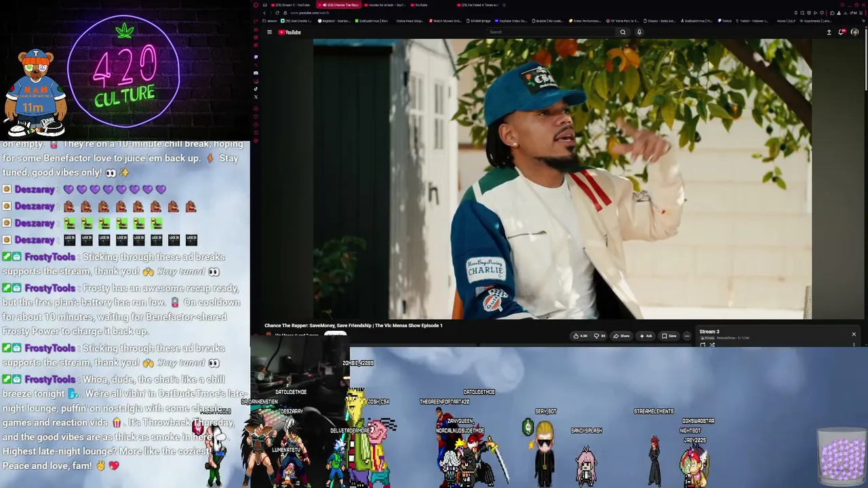
Task: Open the Watch Movies Online bookmark
Action: tap(445, 21)
